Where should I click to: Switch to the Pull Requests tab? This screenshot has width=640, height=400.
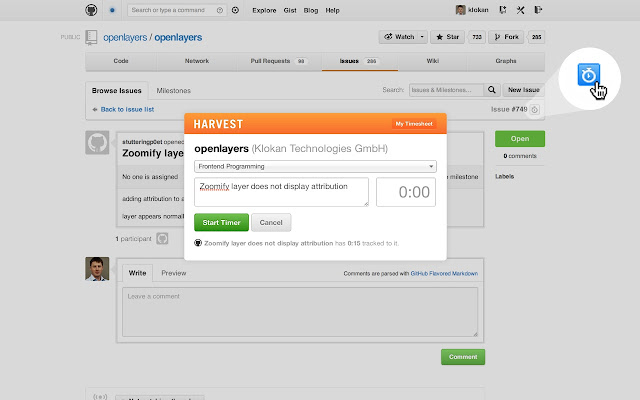click(279, 61)
